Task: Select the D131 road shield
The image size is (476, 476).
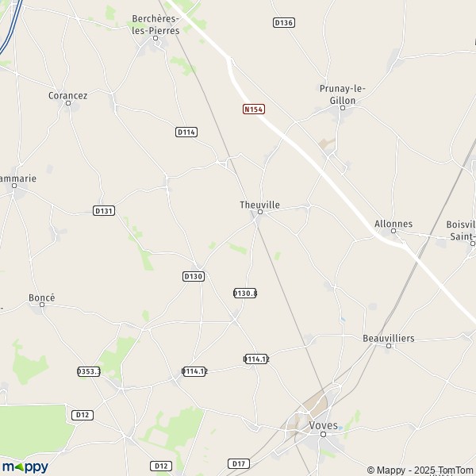Action: point(104,211)
